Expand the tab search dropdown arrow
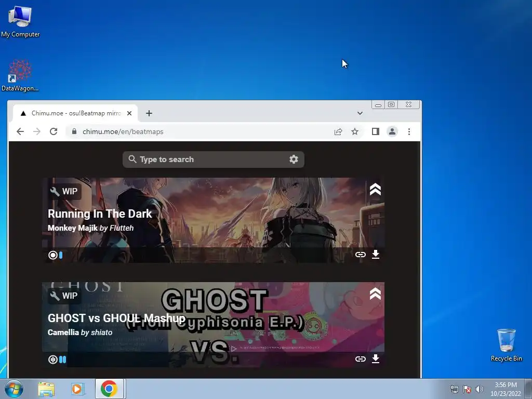The height and width of the screenshot is (399, 532). click(x=360, y=113)
